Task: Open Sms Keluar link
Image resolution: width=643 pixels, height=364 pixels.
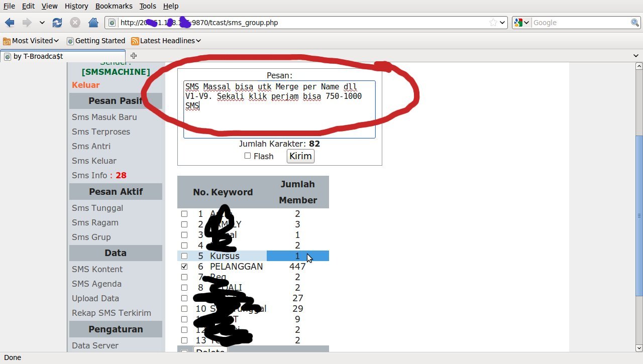Action: click(94, 161)
